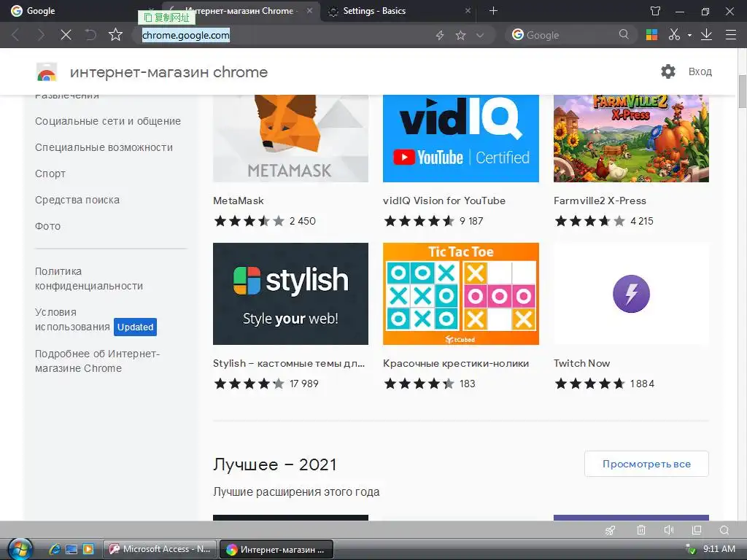Open the browser hamburger menu
Screen dimensions: 747x560
point(731,35)
